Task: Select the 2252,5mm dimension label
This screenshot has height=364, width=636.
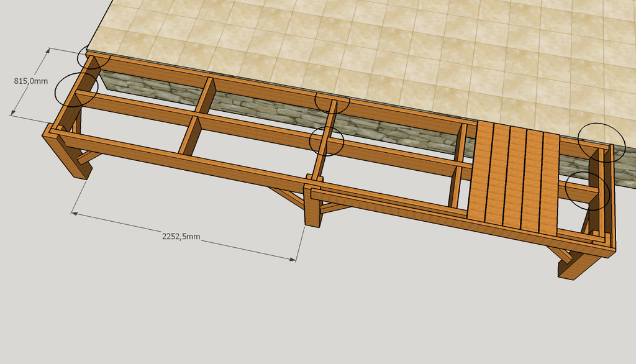Action: pyautogui.click(x=181, y=236)
